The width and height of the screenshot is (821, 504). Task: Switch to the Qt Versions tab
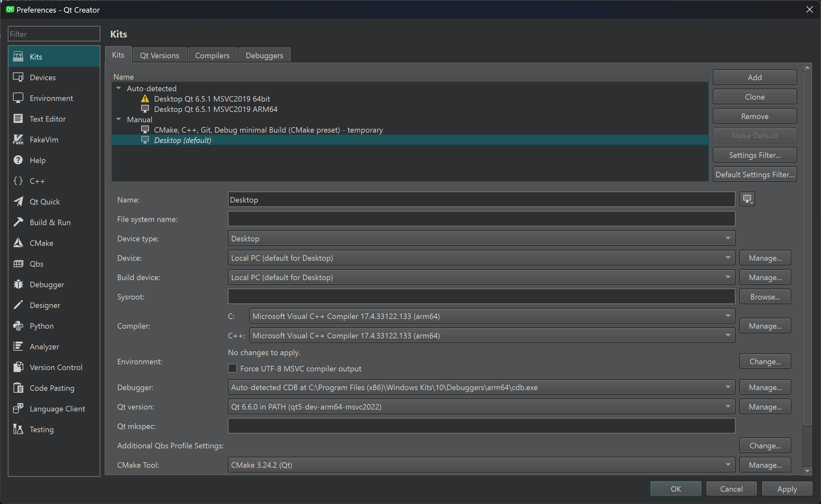[x=160, y=55]
